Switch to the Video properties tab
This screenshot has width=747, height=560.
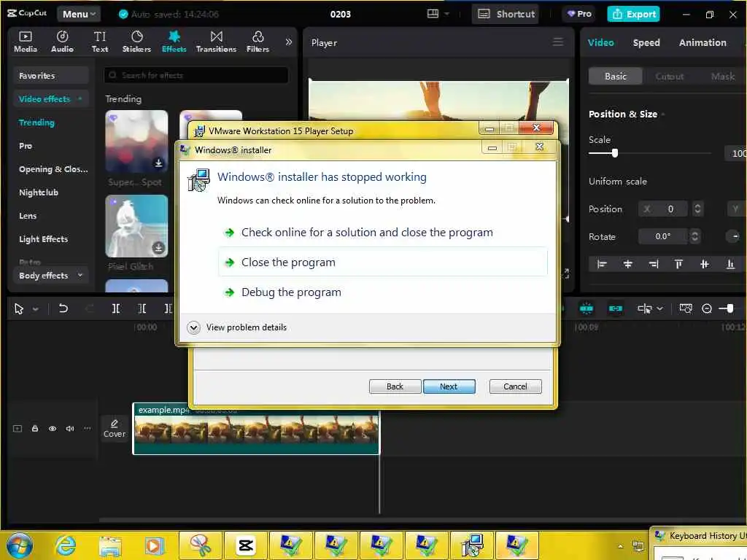click(600, 42)
